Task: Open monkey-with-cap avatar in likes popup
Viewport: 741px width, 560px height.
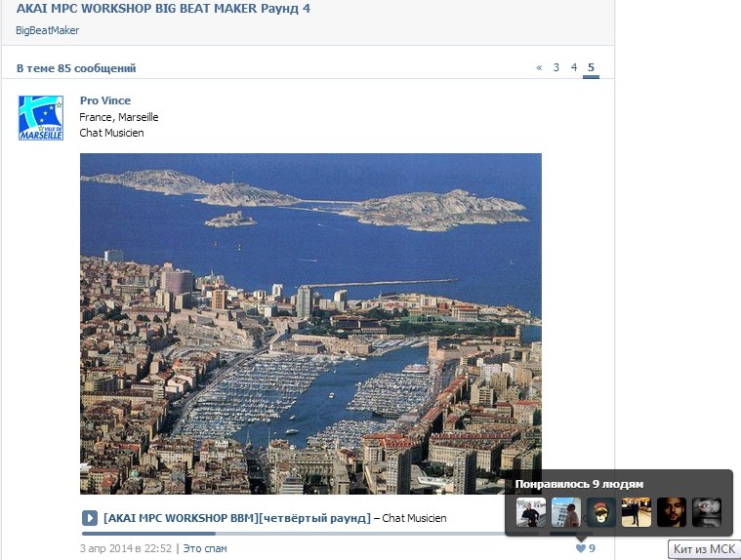Action: (601, 512)
